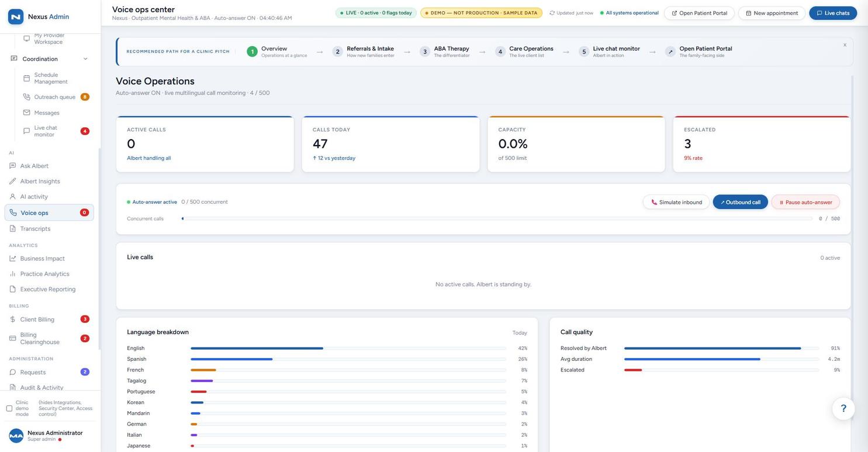This screenshot has width=868, height=452.
Task: Click the Practice Analytics bars icon
Action: [x=13, y=274]
